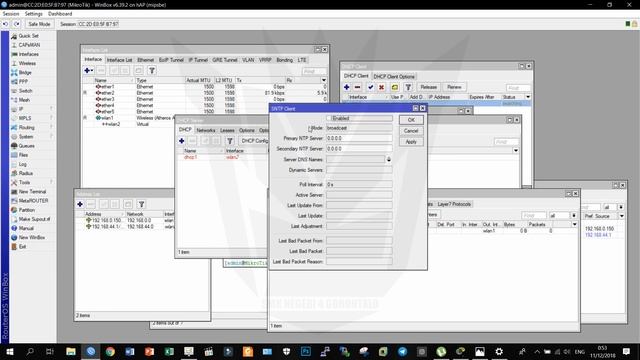Screen dimensions: 640x360
Task: Select the dhcp1 row in DHCP Server
Action: pyautogui.click(x=223, y=157)
